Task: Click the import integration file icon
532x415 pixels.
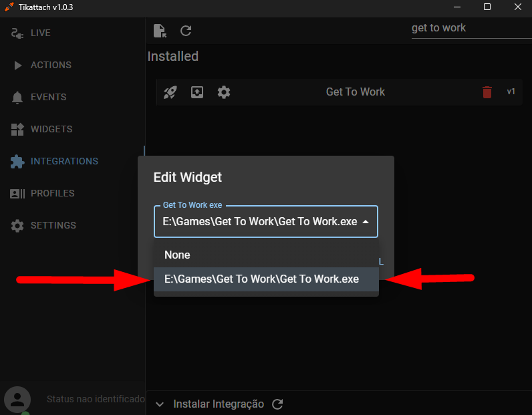Action: [x=160, y=31]
